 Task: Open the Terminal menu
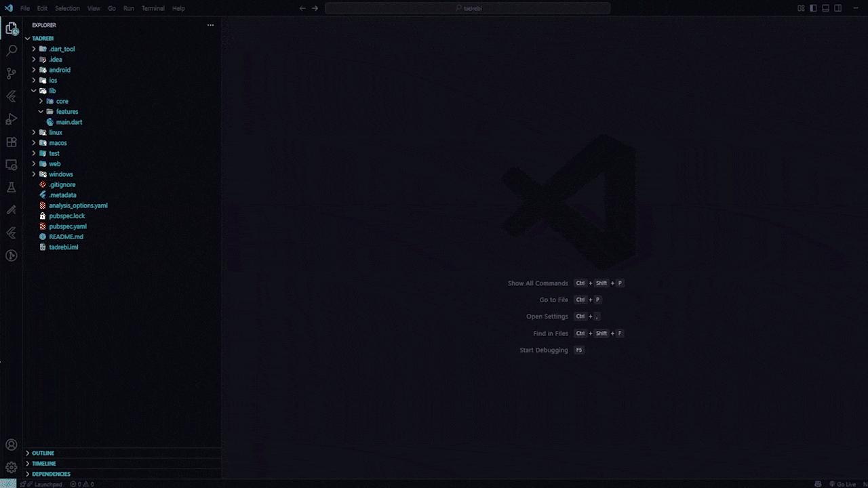point(153,8)
